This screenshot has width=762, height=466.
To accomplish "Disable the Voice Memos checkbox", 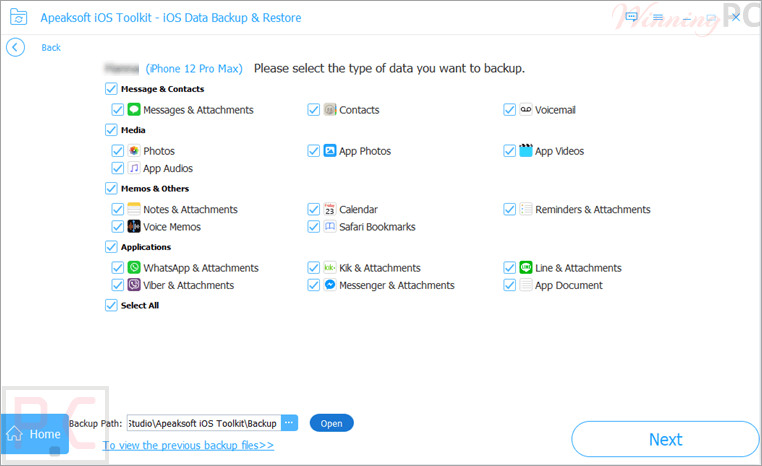I will click(117, 226).
